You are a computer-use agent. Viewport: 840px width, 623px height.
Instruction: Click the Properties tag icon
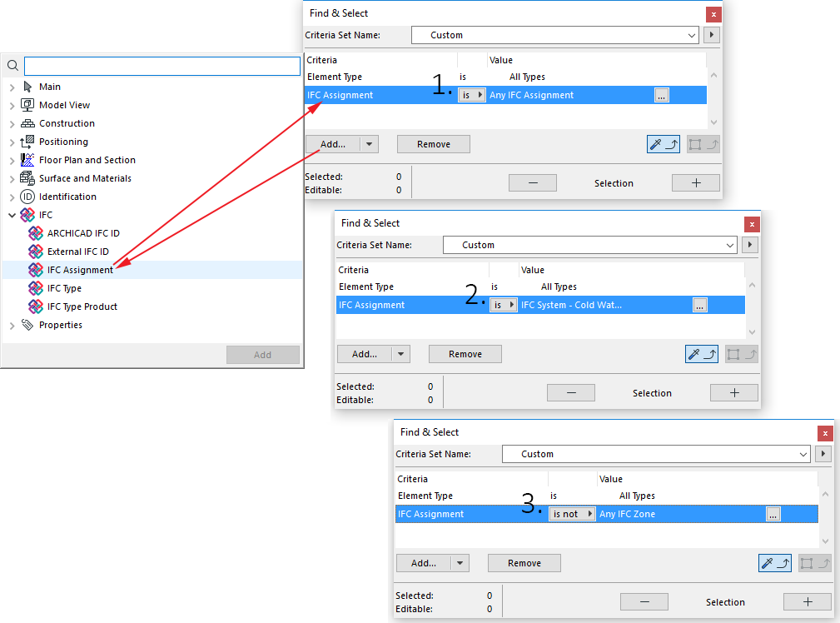coord(27,325)
